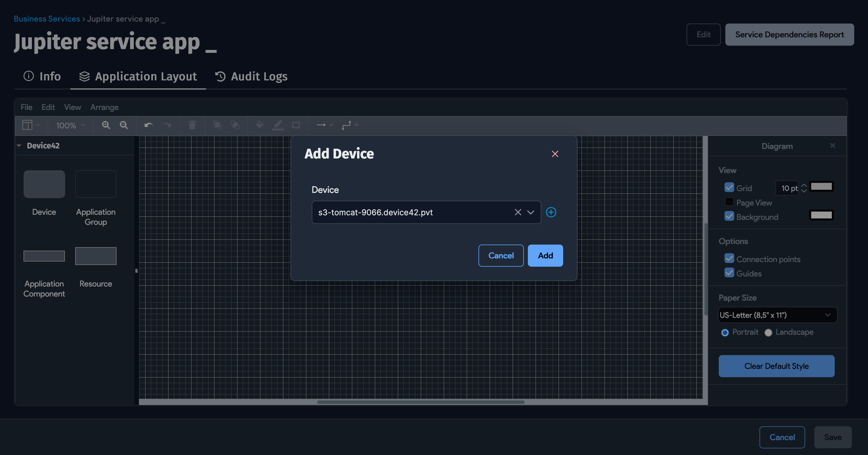Collapse the Device42 palette section
868x455 pixels.
tap(19, 146)
